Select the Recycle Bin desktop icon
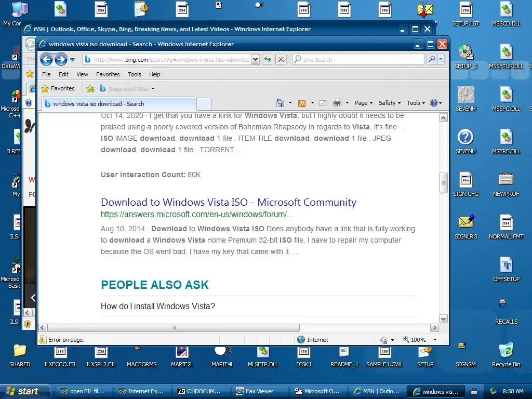The image size is (532, 399). coord(506,355)
